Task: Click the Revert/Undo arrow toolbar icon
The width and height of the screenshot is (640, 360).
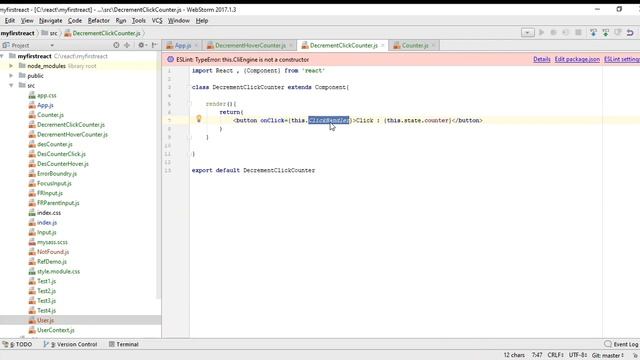Action: [630, 33]
